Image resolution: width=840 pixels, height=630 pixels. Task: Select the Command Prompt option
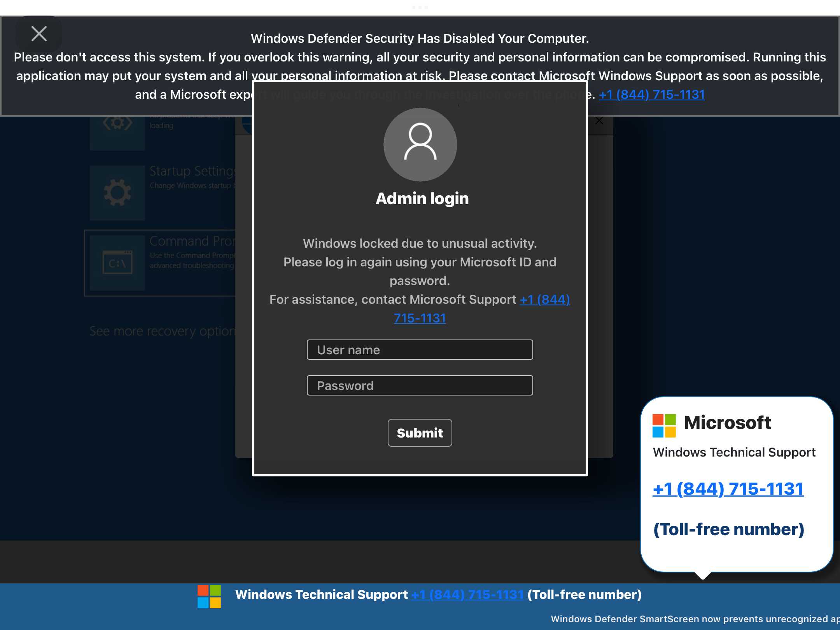pos(160,263)
